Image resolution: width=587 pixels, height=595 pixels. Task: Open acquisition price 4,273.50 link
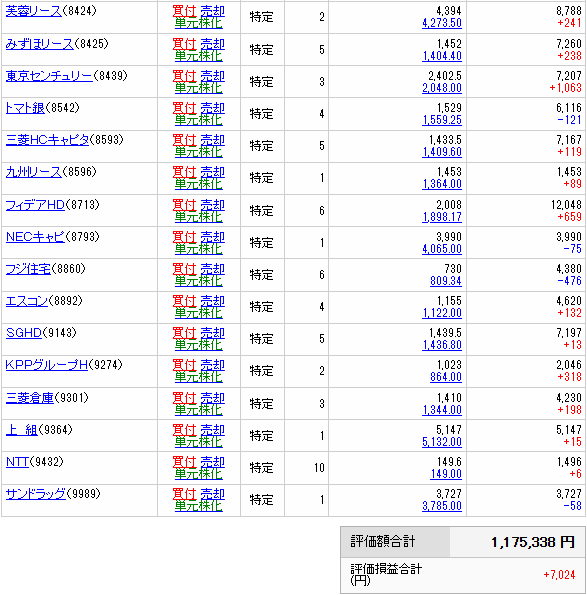coord(442,23)
